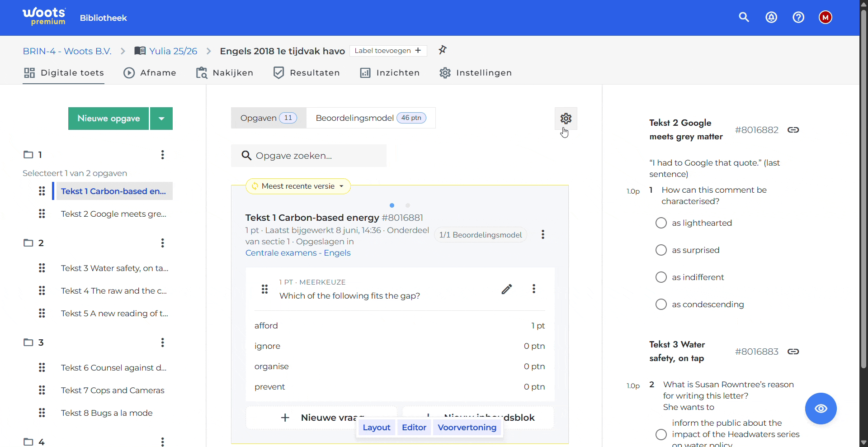The width and height of the screenshot is (868, 447).
Task: Open three-dot menu for folder 4
Action: pyautogui.click(x=162, y=441)
